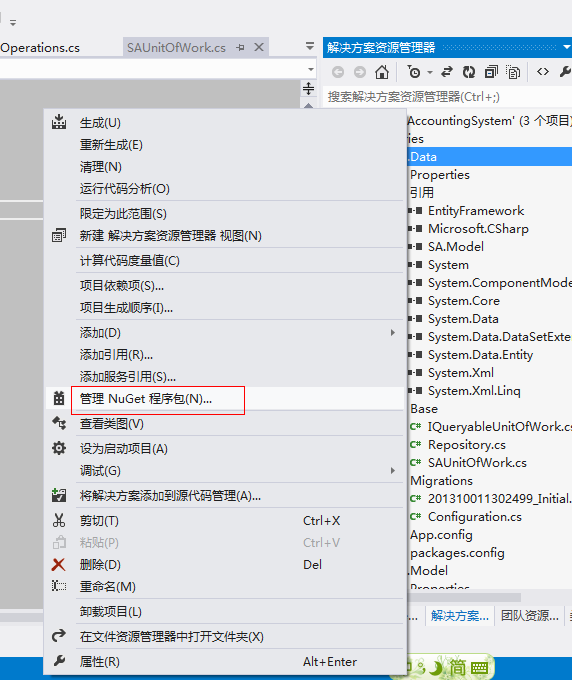The height and width of the screenshot is (680, 572).
Task: Click the Refresh icon in Solution Explorer toolbar
Action: (x=469, y=72)
